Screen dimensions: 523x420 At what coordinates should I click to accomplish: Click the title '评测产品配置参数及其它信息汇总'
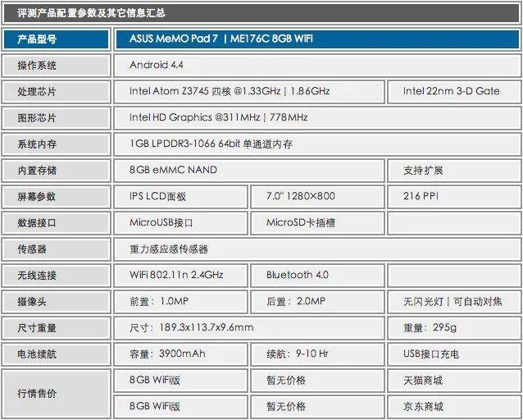(91, 13)
